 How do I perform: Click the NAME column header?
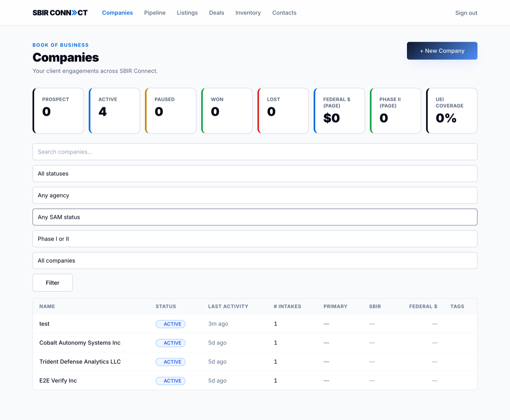pos(47,306)
